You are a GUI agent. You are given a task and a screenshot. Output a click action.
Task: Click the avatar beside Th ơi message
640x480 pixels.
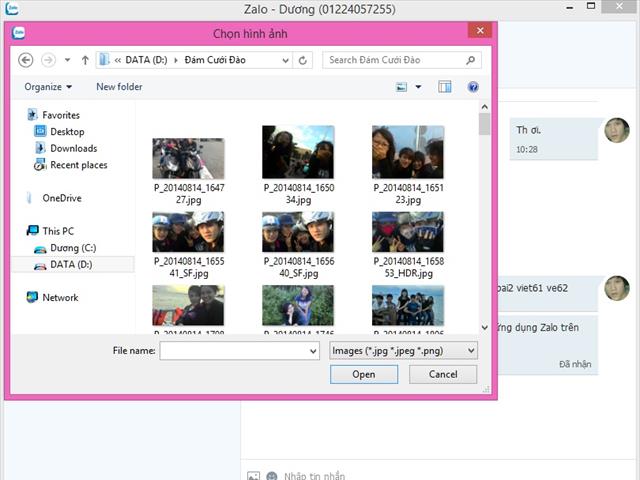(x=617, y=131)
